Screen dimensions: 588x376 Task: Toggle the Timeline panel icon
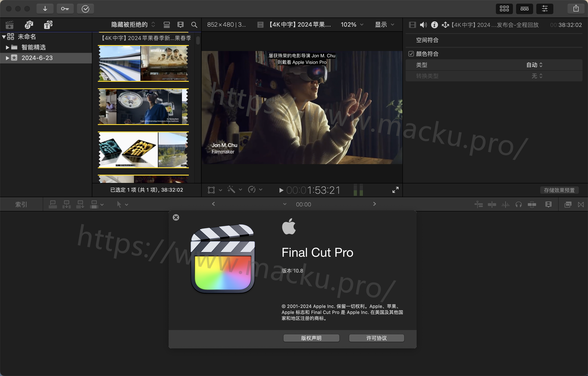click(x=524, y=9)
